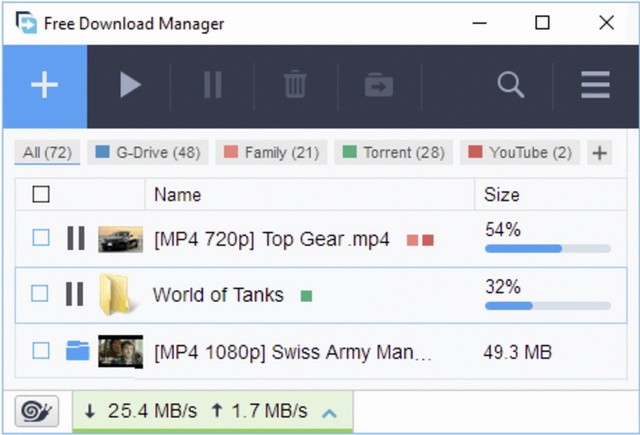Click the move to folder icon
640x435 pixels.
tap(379, 86)
